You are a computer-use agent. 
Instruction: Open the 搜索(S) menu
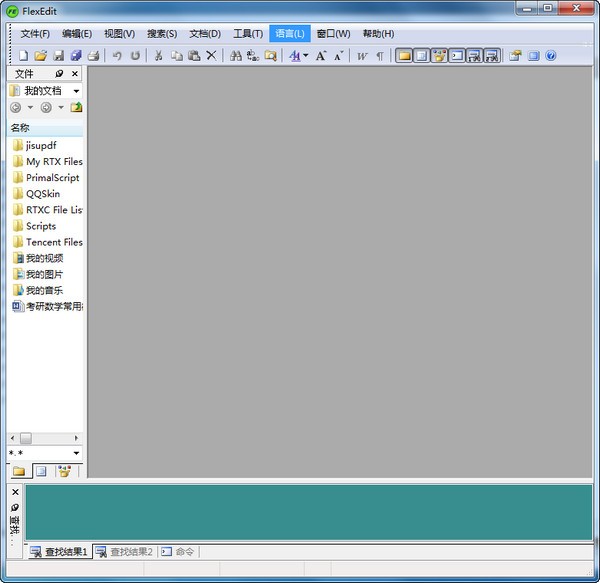pyautogui.click(x=162, y=34)
